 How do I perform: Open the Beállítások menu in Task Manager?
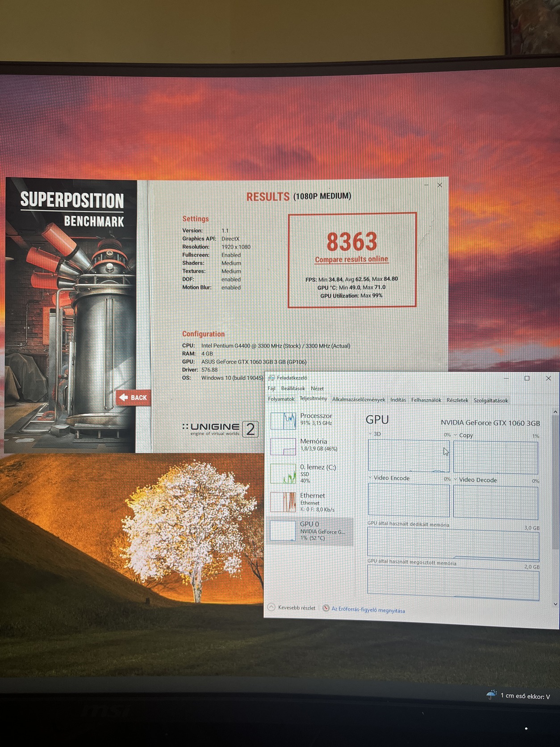click(293, 388)
